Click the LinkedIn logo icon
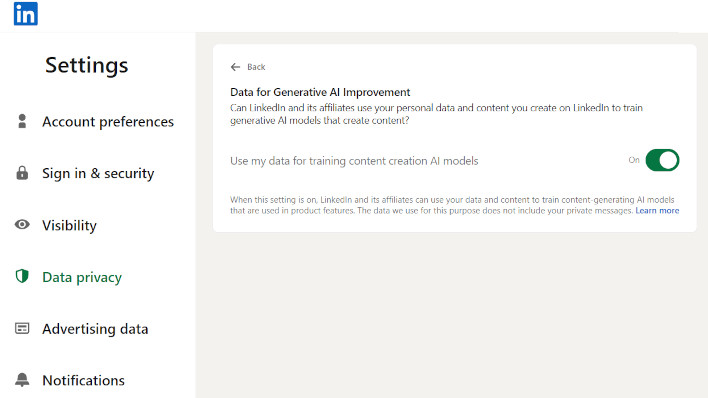This screenshot has width=708, height=398. tap(26, 14)
